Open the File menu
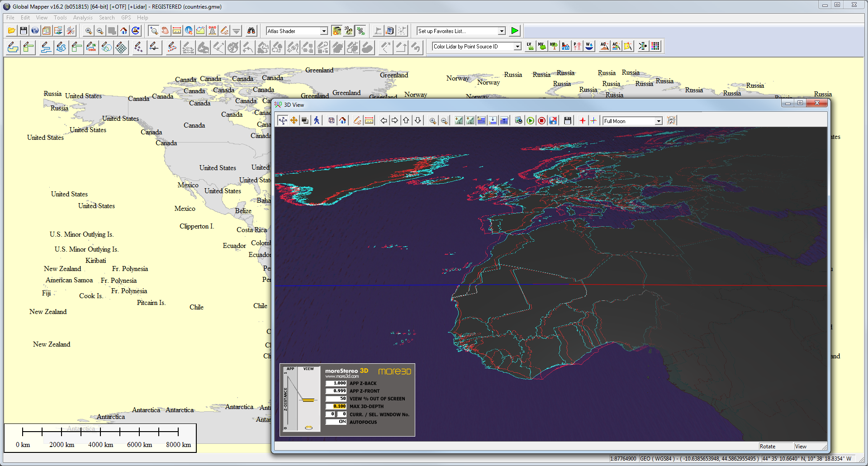 (10, 18)
